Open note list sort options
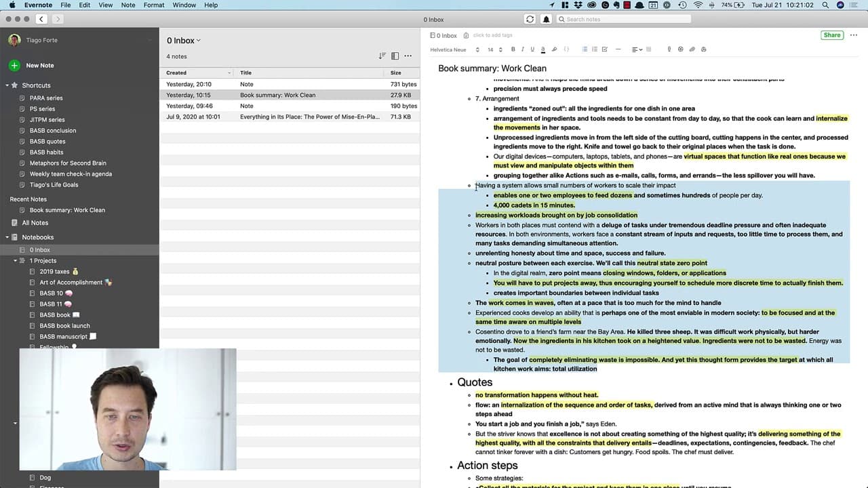This screenshot has width=868, height=488. click(x=382, y=56)
